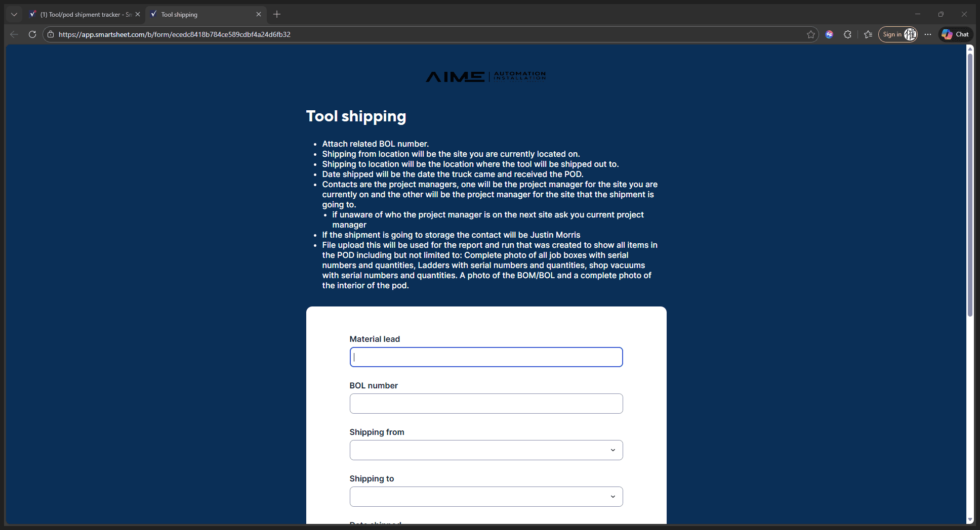
Task: Focus the Material lead text field
Action: click(x=486, y=357)
